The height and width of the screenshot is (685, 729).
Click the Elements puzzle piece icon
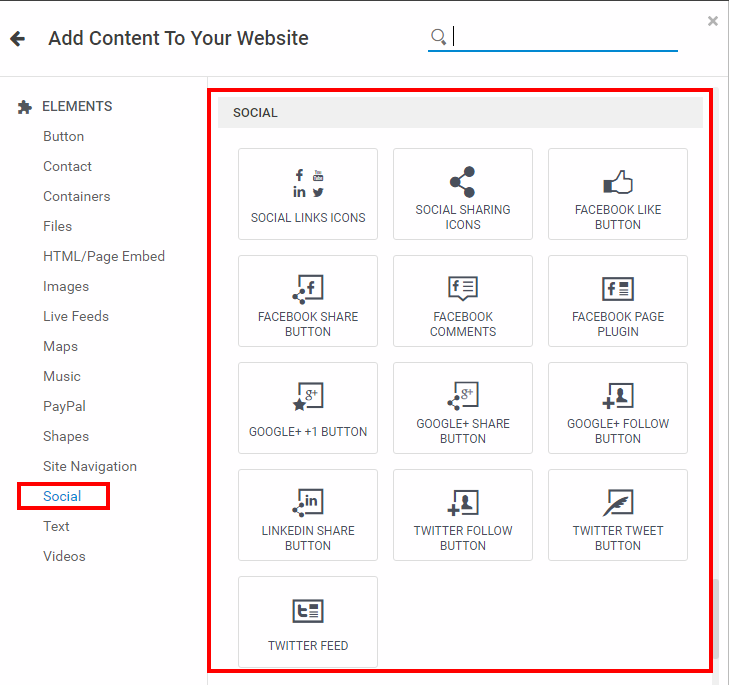click(25, 107)
